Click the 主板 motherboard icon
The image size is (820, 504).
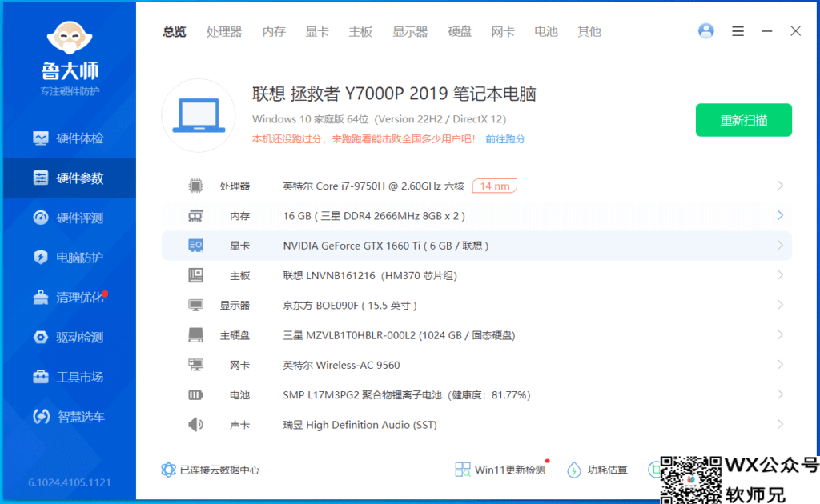coord(195,275)
